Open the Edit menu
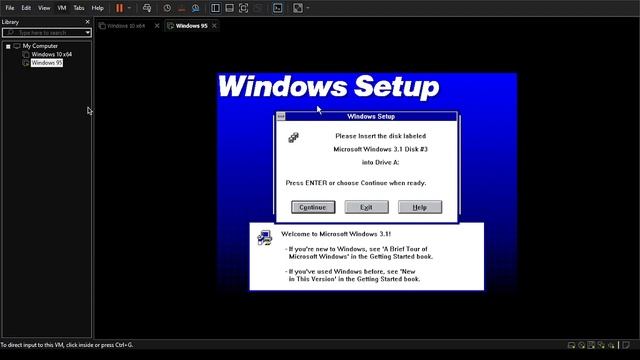This screenshot has height=360, width=640. tap(26, 8)
